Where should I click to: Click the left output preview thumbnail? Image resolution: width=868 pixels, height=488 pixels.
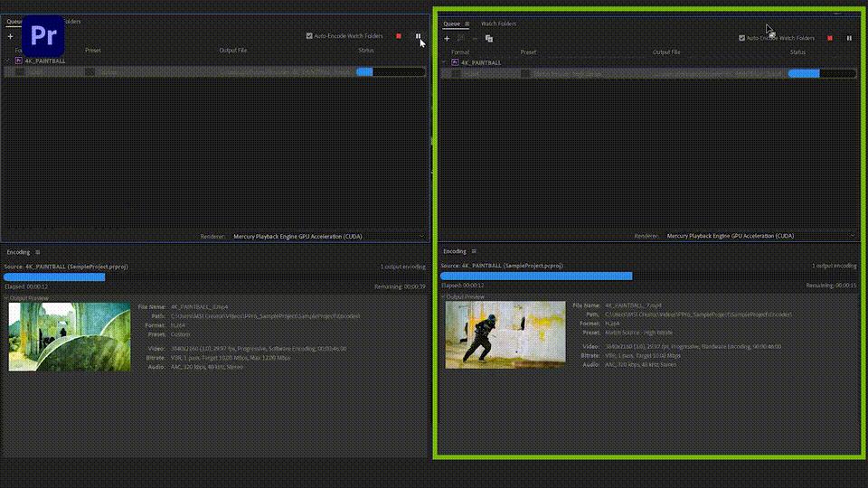point(69,336)
